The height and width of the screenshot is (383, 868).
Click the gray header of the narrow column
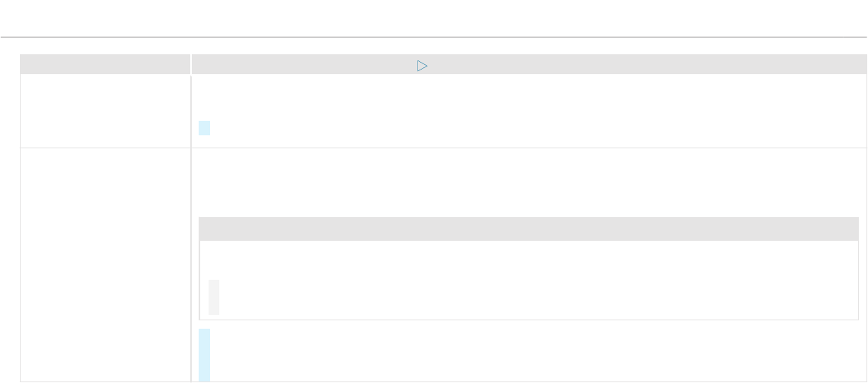click(105, 63)
